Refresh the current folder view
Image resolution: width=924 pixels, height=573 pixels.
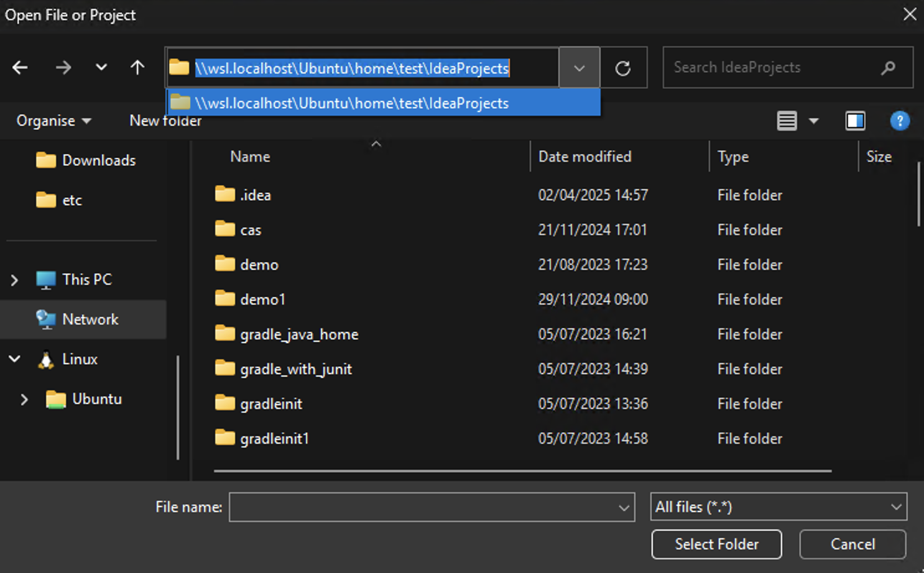click(x=624, y=68)
